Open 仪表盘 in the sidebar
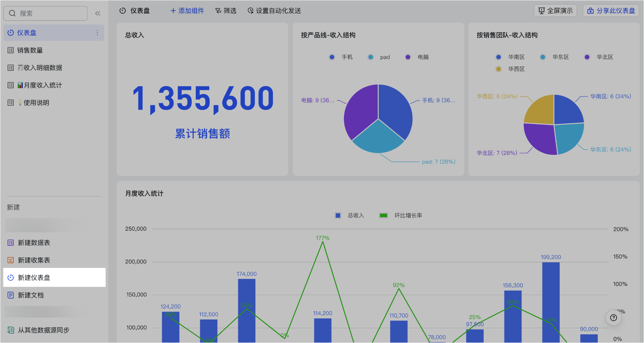644x343 pixels. point(54,33)
